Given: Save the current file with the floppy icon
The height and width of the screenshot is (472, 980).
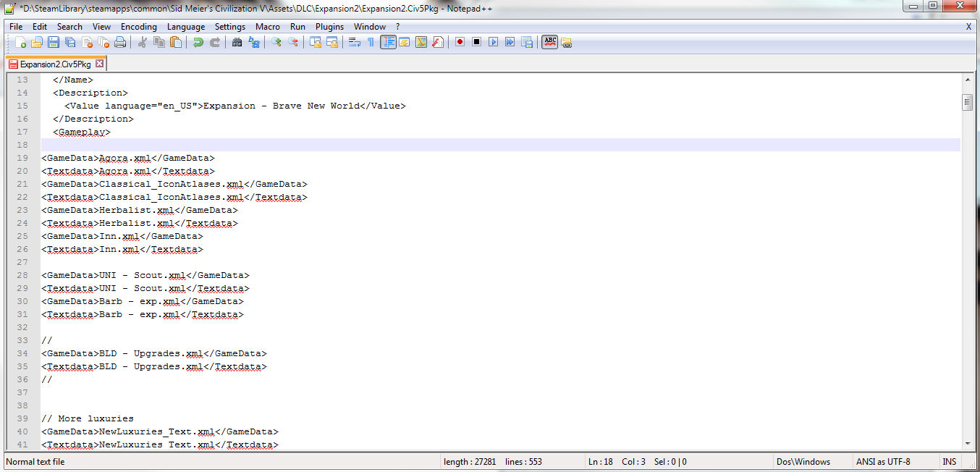Looking at the screenshot, I should click(54, 42).
